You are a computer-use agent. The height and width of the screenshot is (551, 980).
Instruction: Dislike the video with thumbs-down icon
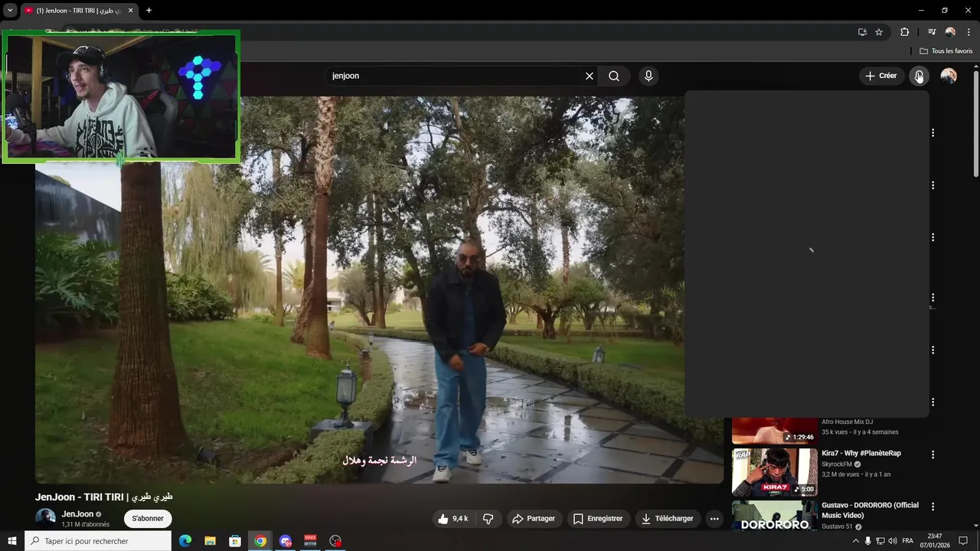tap(488, 519)
